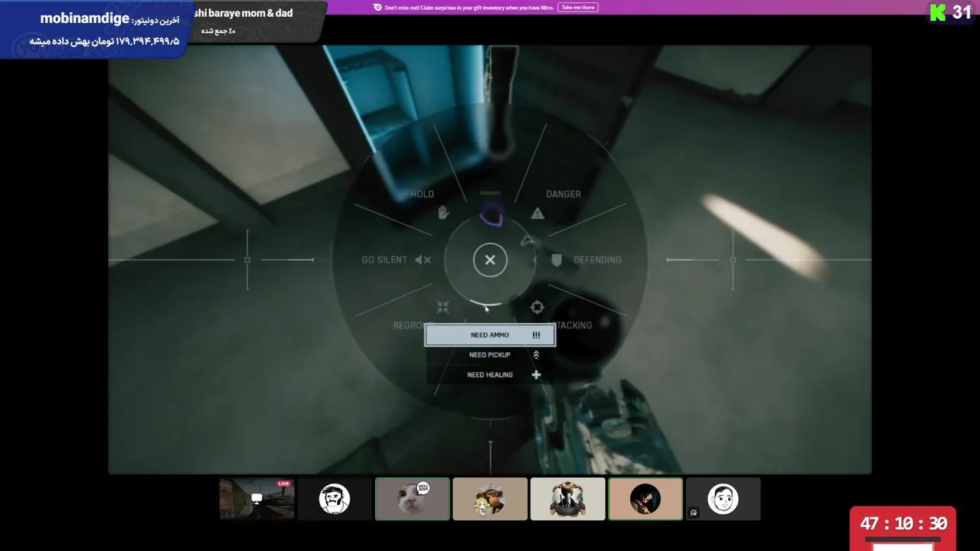Select the Defending shield icon
The image size is (980, 551).
point(557,260)
